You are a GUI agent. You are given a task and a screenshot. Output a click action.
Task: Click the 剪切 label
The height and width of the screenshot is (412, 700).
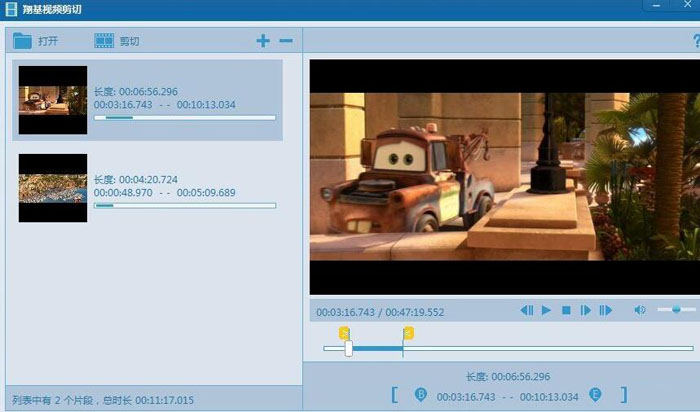tap(129, 41)
